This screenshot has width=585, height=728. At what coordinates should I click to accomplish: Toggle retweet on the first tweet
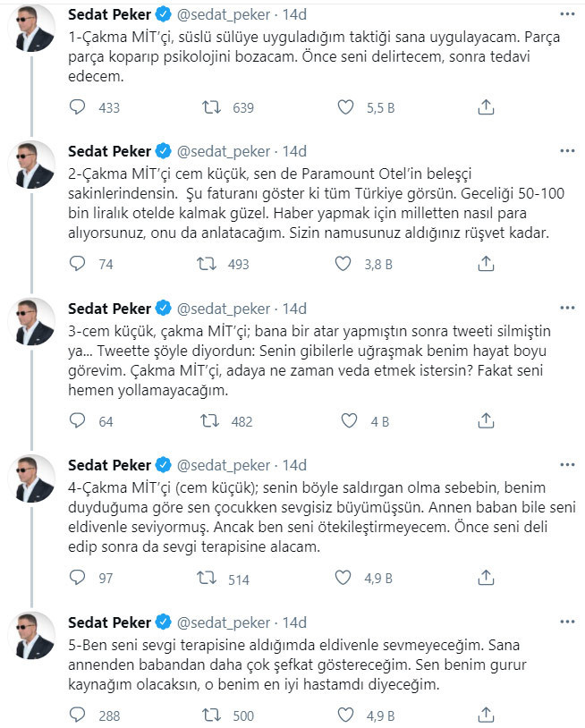(x=211, y=106)
